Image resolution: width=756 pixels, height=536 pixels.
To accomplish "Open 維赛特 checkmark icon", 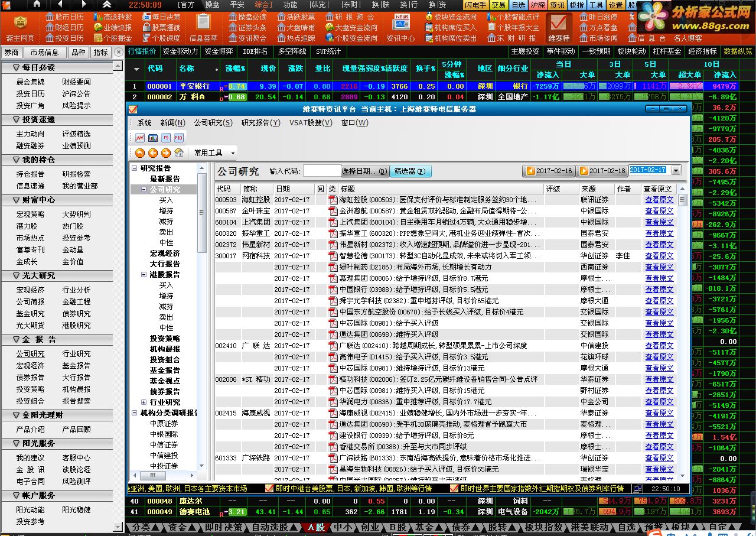I will point(559,22).
